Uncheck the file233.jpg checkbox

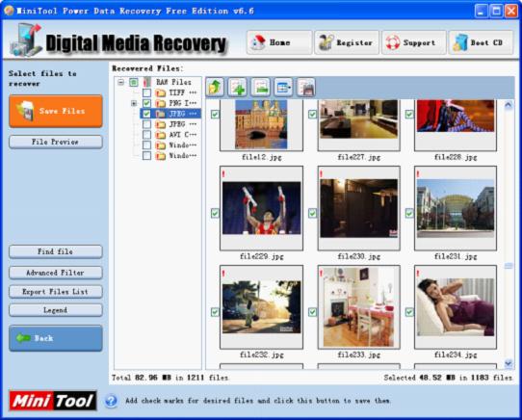(312, 312)
